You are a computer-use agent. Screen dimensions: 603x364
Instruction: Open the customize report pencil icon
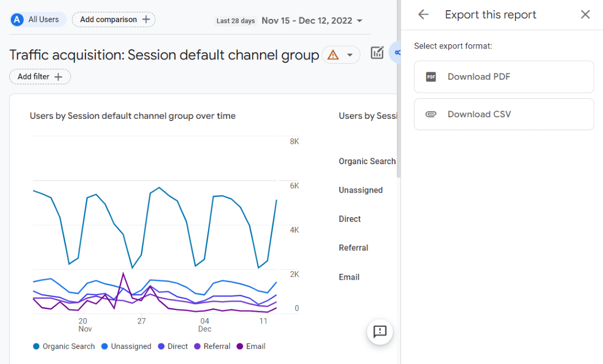point(377,53)
